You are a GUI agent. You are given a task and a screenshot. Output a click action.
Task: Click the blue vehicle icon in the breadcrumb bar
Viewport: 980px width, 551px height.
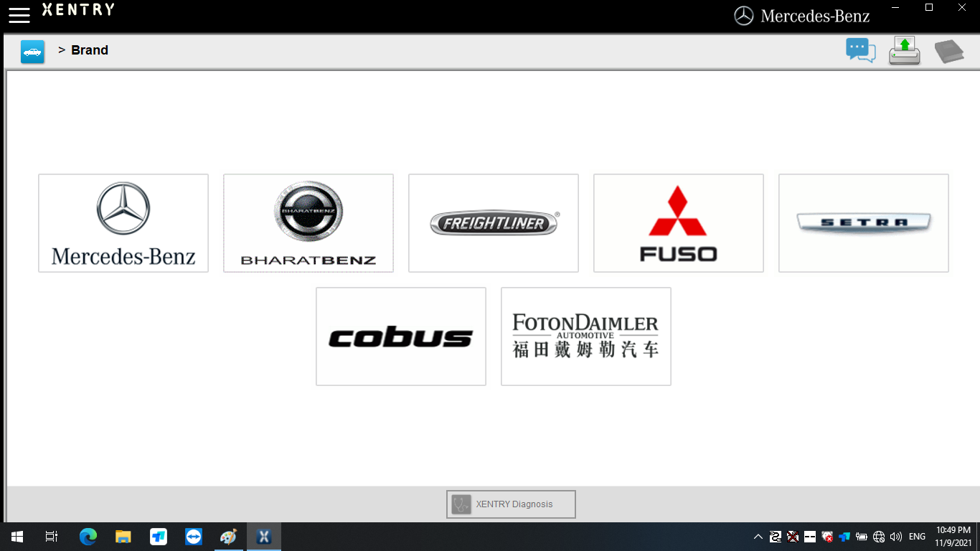click(x=32, y=51)
